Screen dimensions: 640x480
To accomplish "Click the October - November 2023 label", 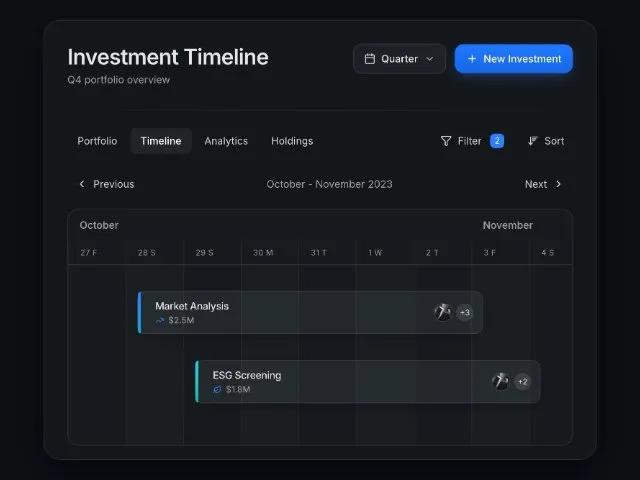I will coord(329,184).
